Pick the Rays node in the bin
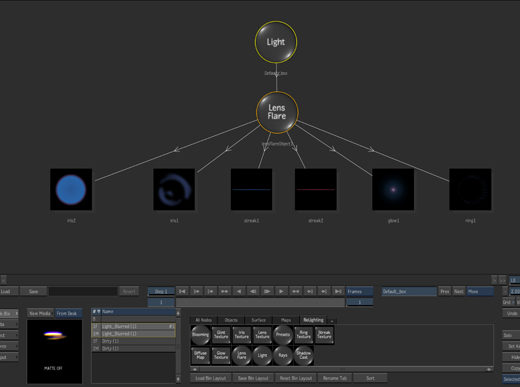Screen dimensions: 520x387 [x=283, y=355]
